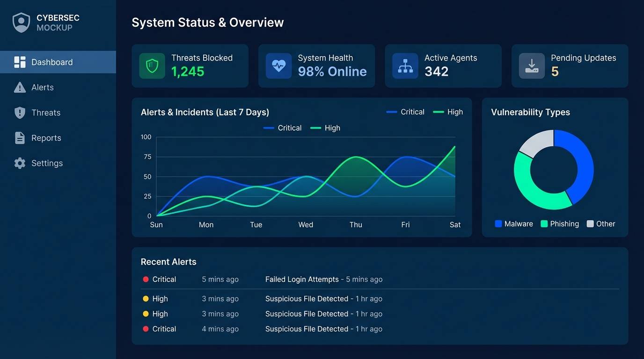Image resolution: width=644 pixels, height=359 pixels.
Task: Open Settings using the gear icon
Action: click(x=19, y=163)
